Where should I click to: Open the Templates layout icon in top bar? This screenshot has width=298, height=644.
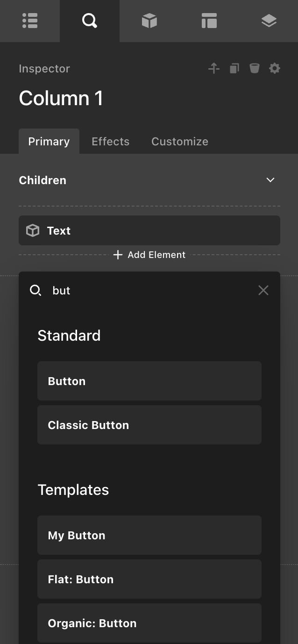point(209,21)
